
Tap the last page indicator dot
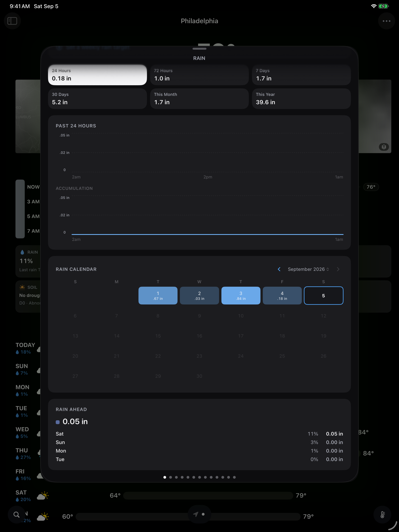(x=234, y=477)
